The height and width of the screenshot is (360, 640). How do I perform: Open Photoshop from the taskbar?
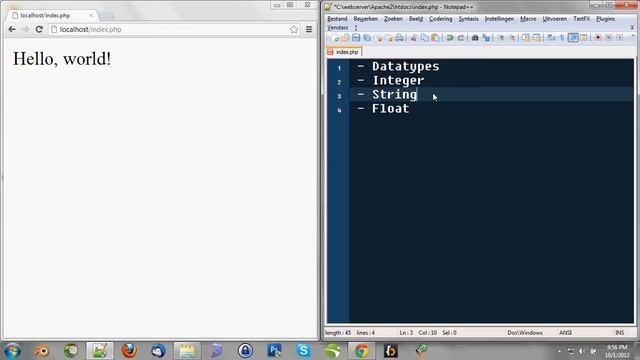coord(274,351)
